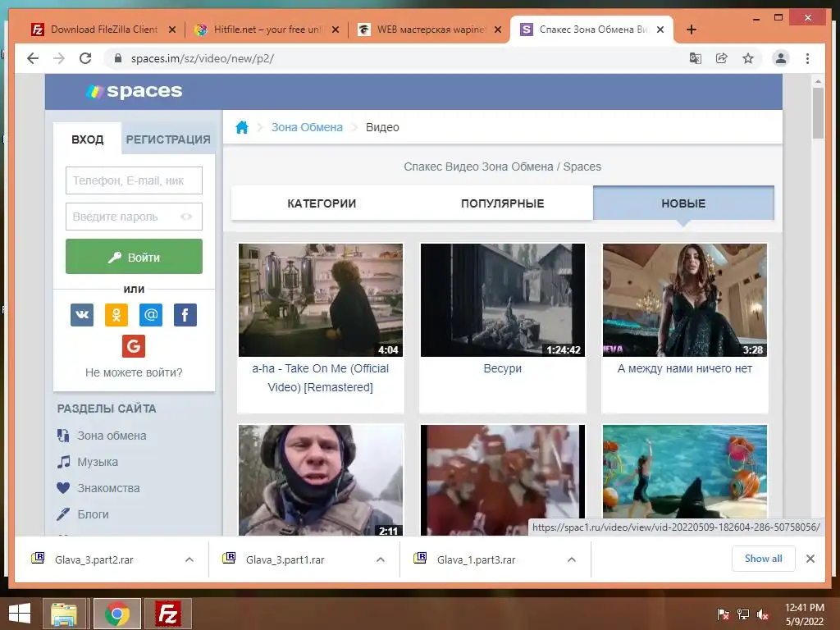The width and height of the screenshot is (840, 630).
Task: Open FileZilla from taskbar
Action: [x=167, y=614]
